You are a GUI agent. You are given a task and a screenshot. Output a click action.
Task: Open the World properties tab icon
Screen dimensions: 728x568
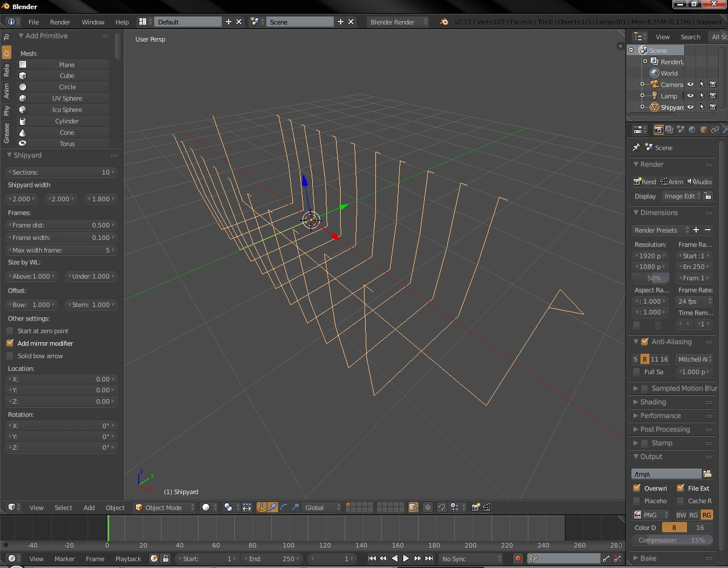point(692,130)
